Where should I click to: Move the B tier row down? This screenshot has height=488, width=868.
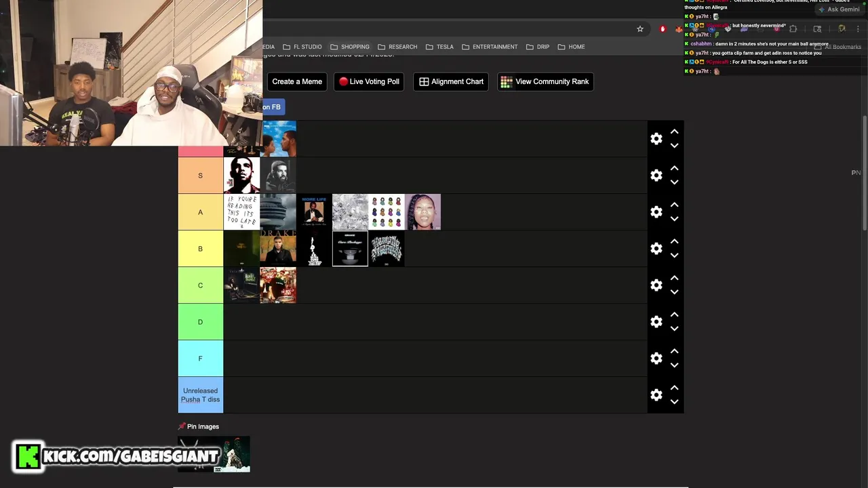pyautogui.click(x=675, y=256)
